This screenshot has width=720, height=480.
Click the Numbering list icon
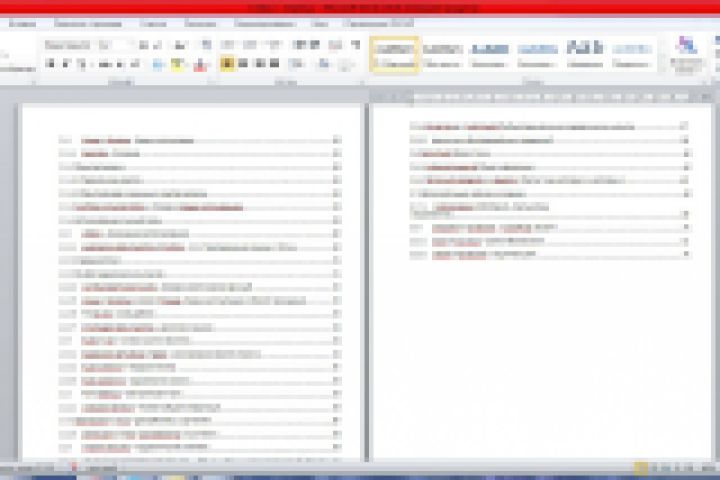click(x=250, y=45)
